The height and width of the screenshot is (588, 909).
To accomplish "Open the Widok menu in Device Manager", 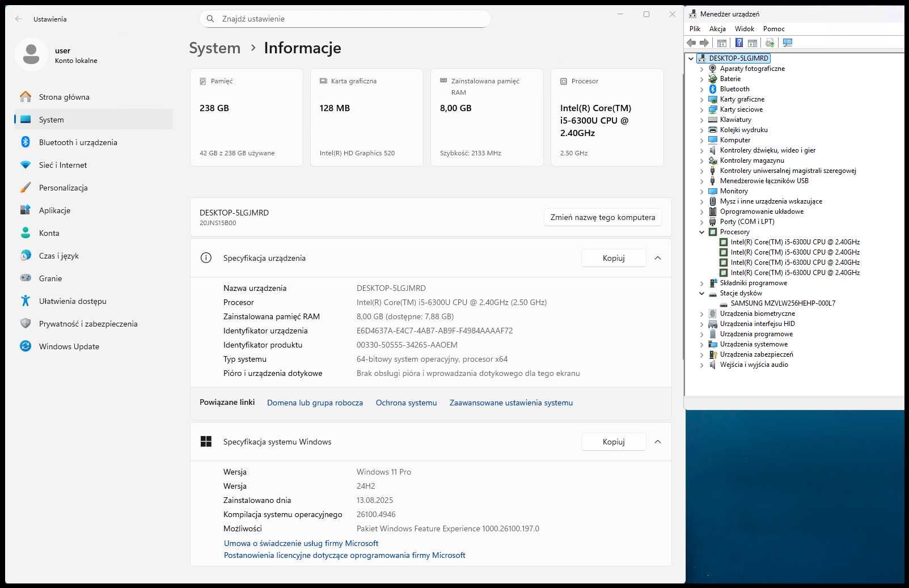I will pyautogui.click(x=745, y=29).
